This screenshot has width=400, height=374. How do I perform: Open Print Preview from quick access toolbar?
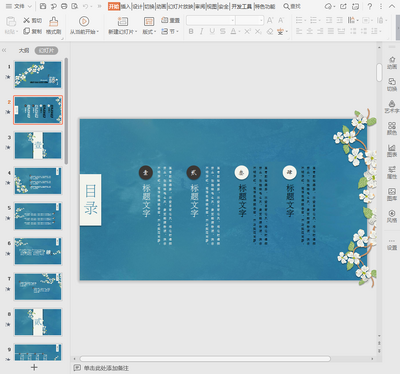pos(75,6)
